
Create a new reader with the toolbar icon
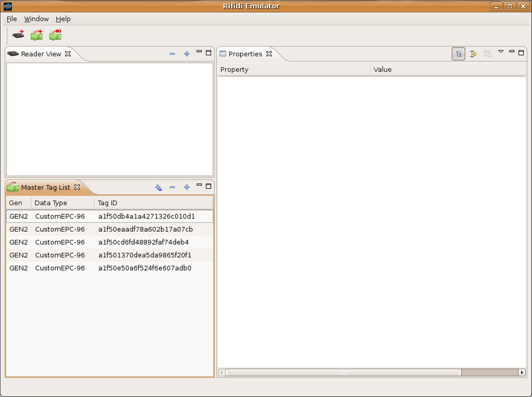[18, 35]
